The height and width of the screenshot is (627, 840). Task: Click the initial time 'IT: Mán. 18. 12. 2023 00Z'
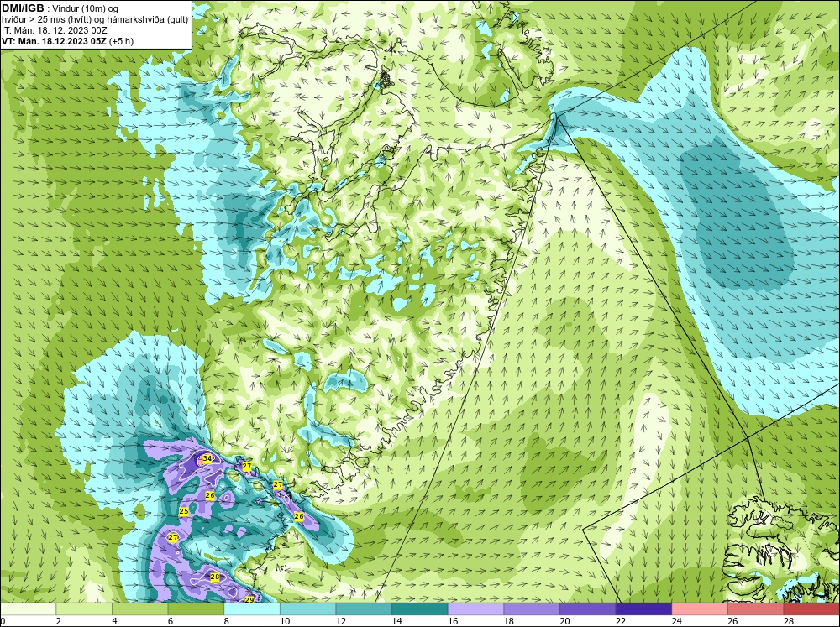pyautogui.click(x=54, y=30)
